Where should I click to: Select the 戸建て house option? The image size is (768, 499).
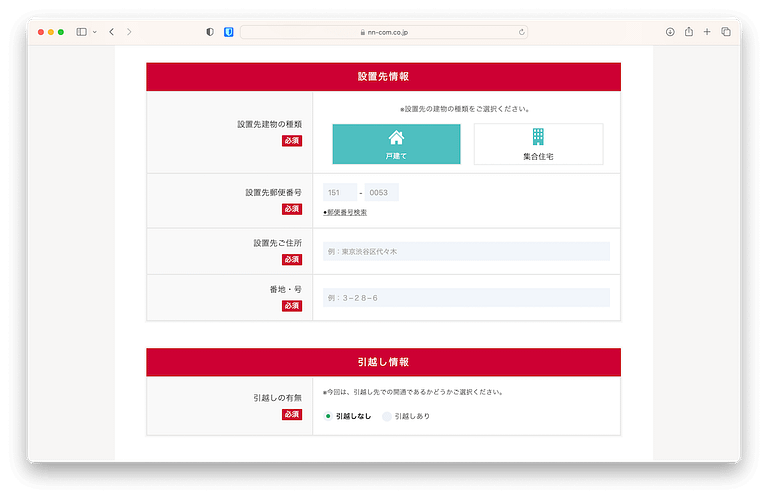click(x=396, y=144)
